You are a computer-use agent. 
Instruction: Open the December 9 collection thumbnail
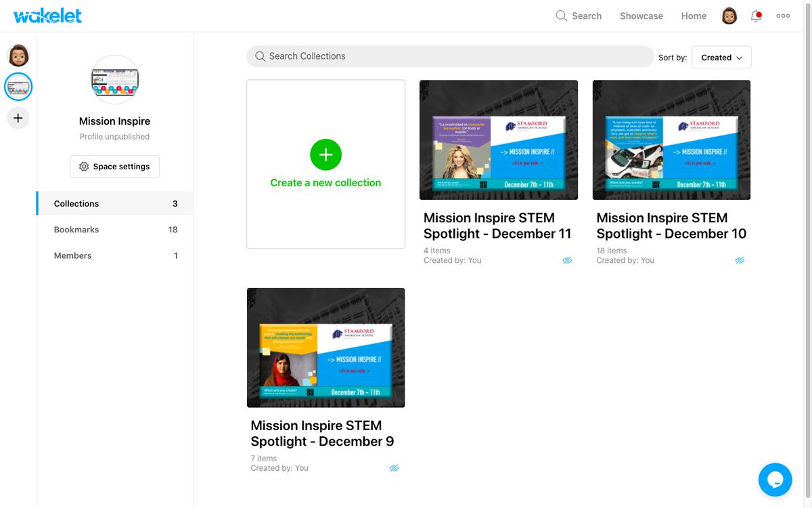(325, 347)
